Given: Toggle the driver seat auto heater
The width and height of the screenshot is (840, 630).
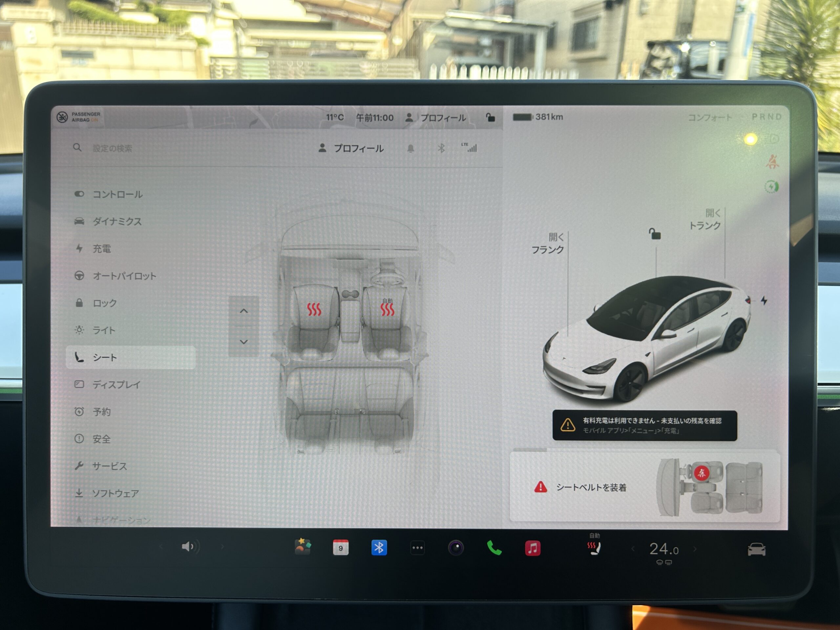Looking at the screenshot, I should pyautogui.click(x=387, y=308).
